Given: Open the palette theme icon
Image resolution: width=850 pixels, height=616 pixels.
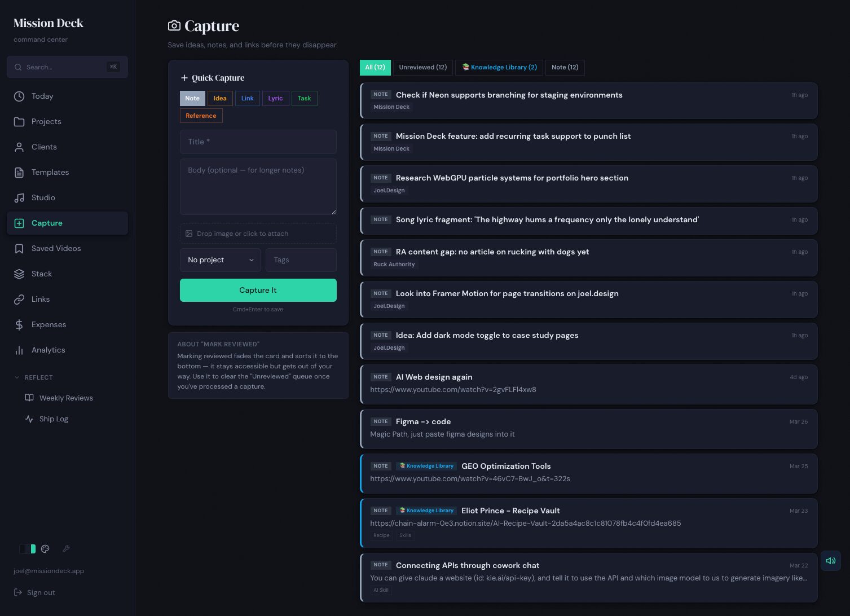Looking at the screenshot, I should click(46, 549).
